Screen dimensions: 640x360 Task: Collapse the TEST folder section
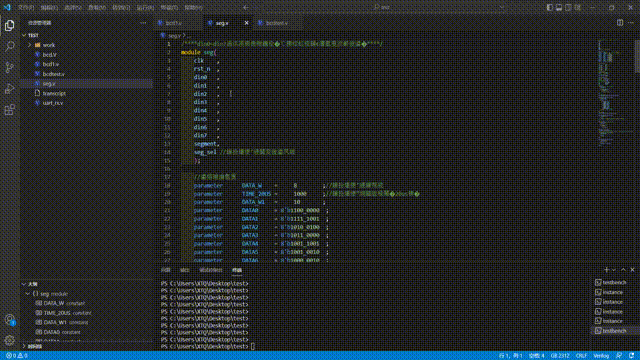[x=87, y=35]
